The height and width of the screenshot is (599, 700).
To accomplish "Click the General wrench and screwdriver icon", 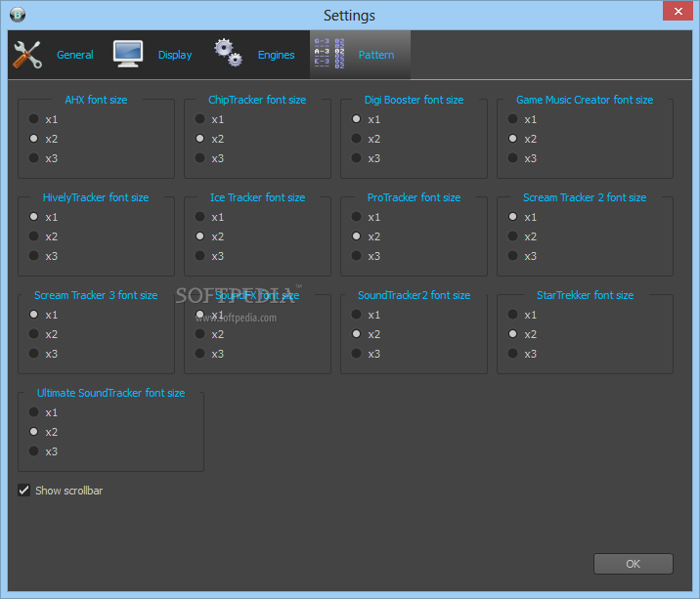I will 27,55.
